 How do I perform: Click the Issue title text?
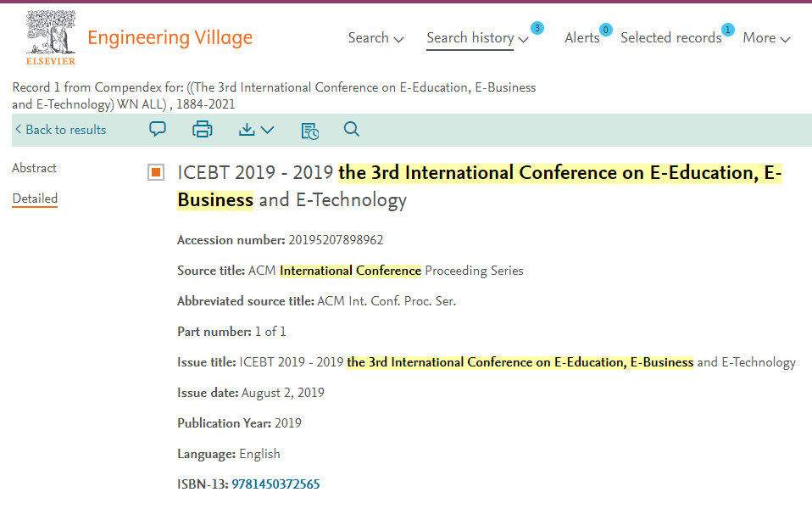(517, 362)
